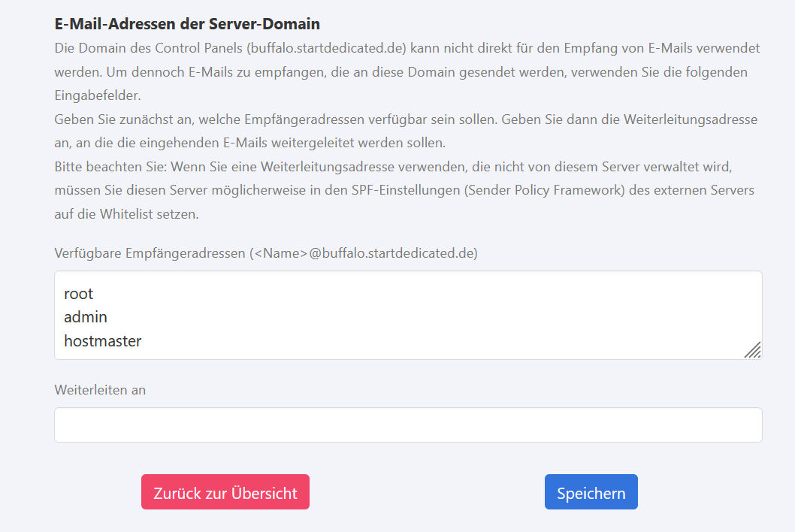Go back via Zurück zur Übersicht
This screenshot has height=532, width=795.
coord(225,492)
